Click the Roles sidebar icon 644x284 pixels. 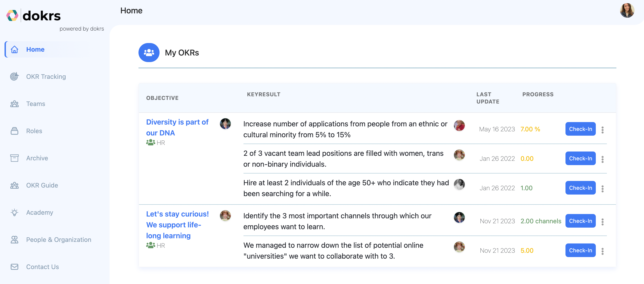[14, 131]
